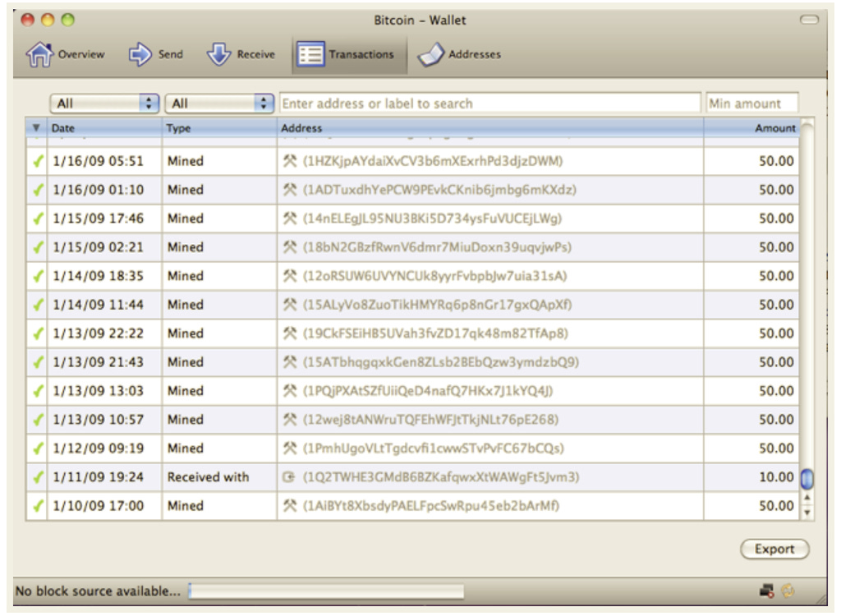841x616 pixels.
Task: Select address starting with 1PQjPXAtSZfUiiQeD4
Action: click(428, 391)
